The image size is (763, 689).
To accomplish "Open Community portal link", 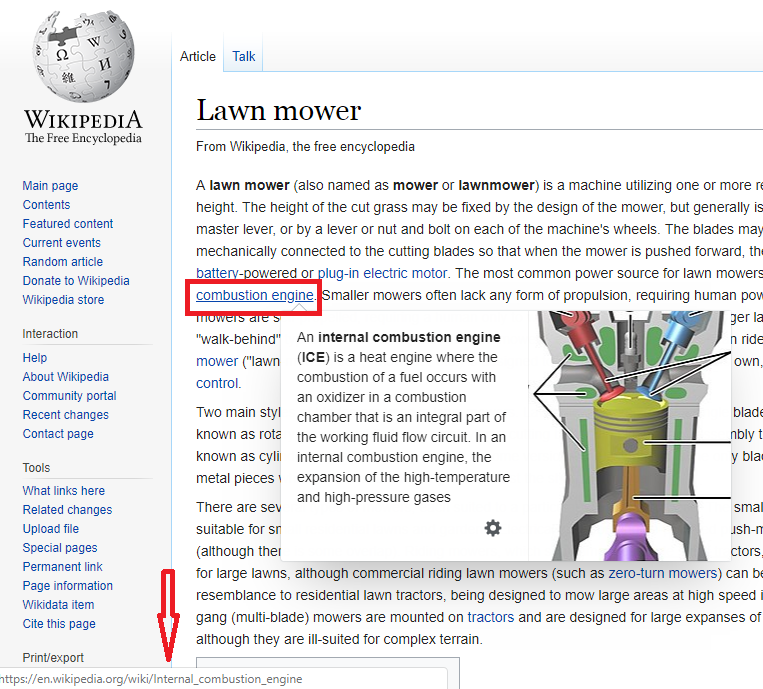I will point(69,396).
